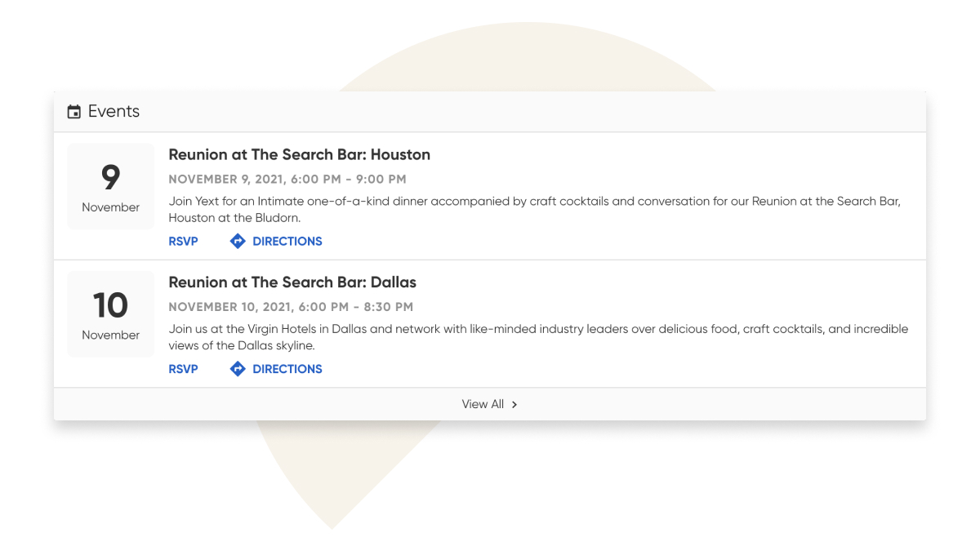
Task: Click the November 10, 2021 time line
Action: tap(290, 307)
